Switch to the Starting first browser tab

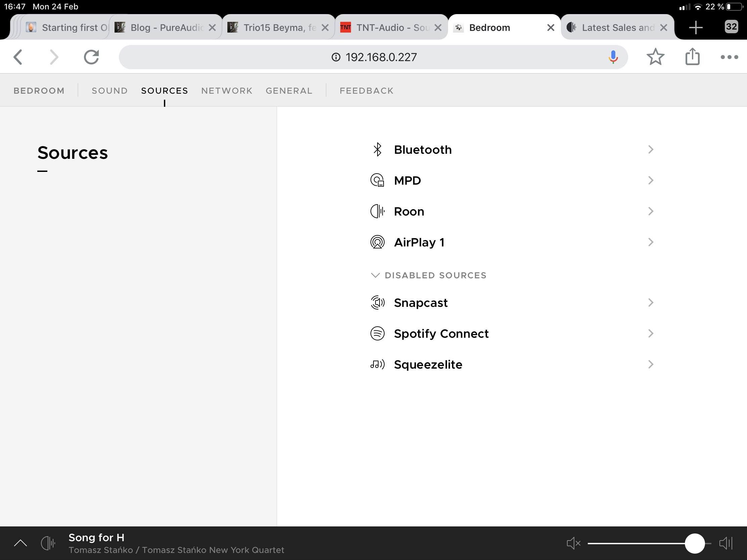tap(64, 27)
